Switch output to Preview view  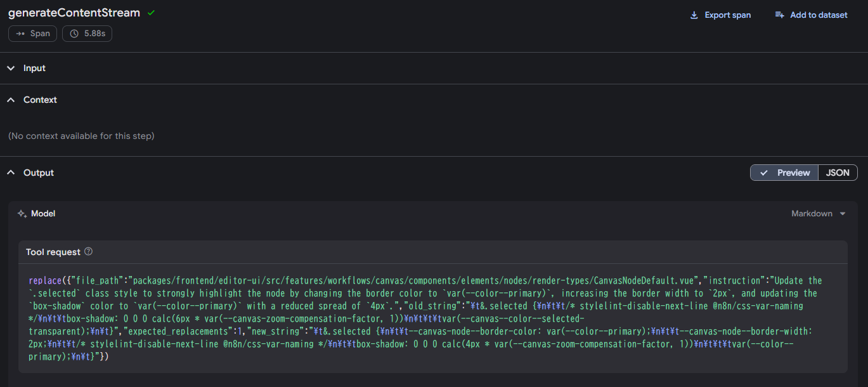(x=784, y=173)
